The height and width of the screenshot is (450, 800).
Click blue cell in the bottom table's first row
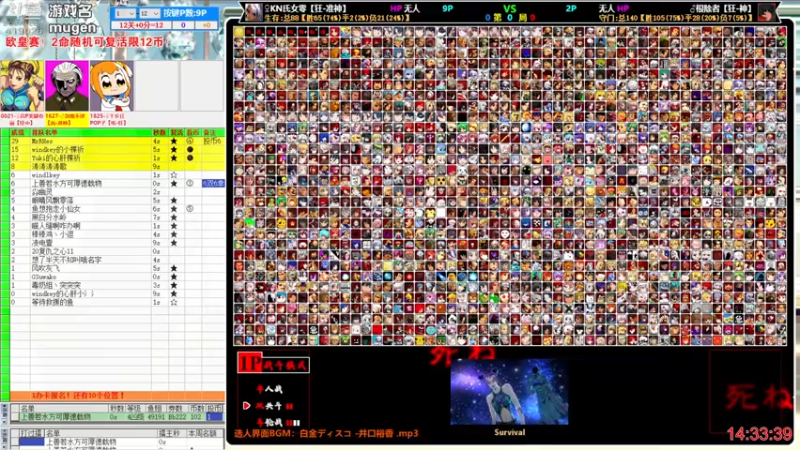tap(31, 442)
